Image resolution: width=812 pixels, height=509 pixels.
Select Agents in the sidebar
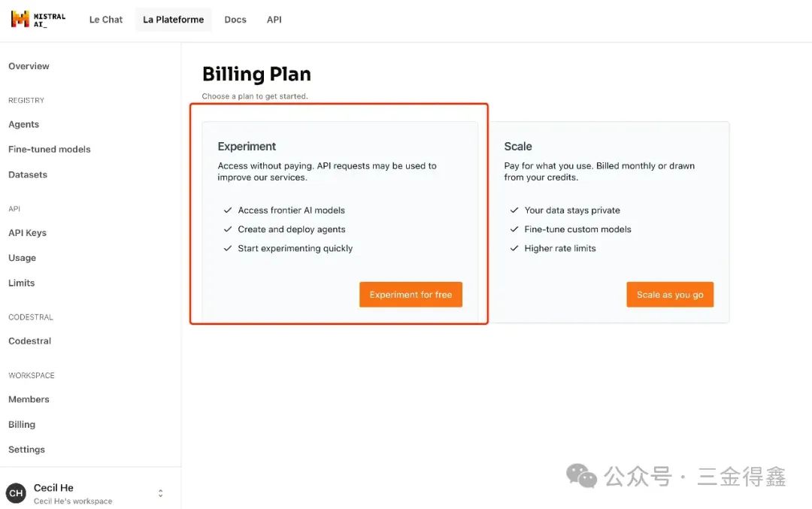pos(23,124)
